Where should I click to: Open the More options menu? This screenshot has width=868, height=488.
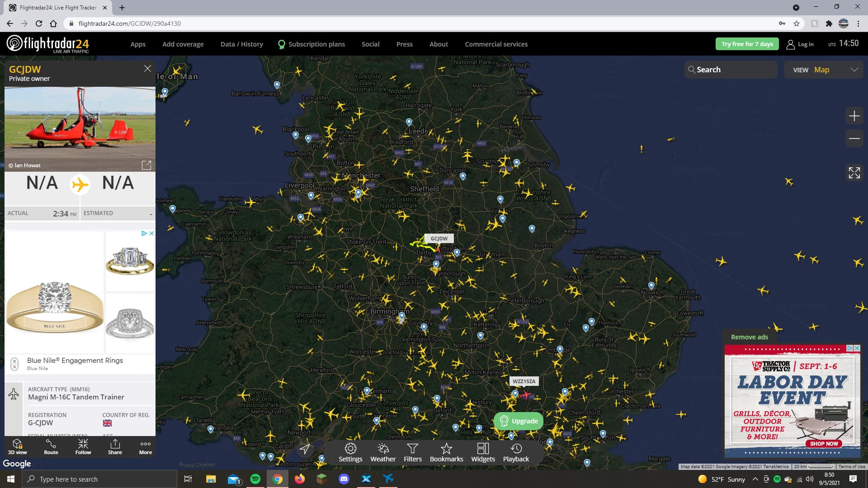(x=146, y=446)
